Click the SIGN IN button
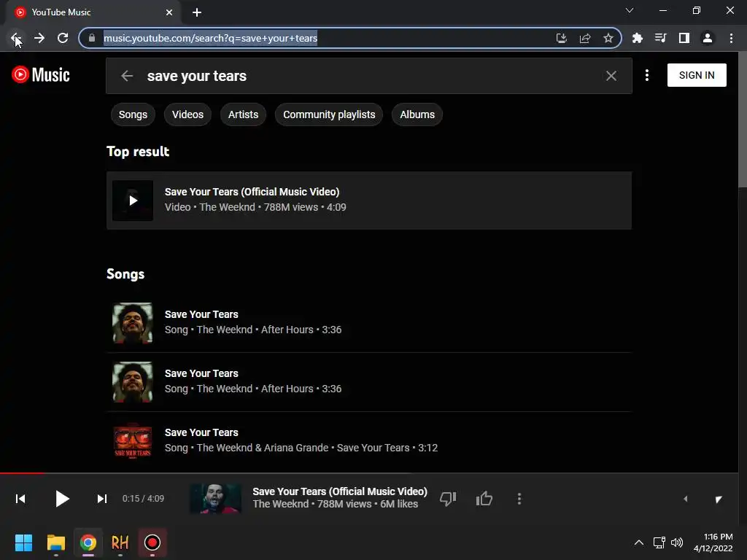Screen dimensions: 747x560 [697, 75]
